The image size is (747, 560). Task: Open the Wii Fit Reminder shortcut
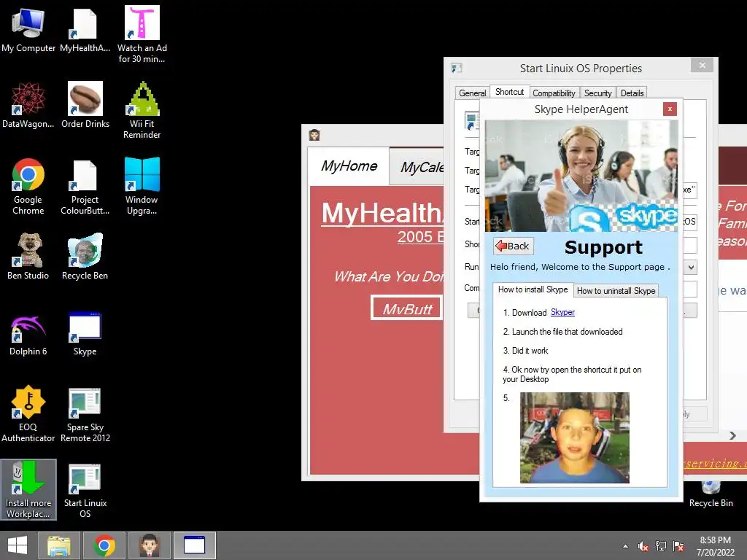pos(142,110)
